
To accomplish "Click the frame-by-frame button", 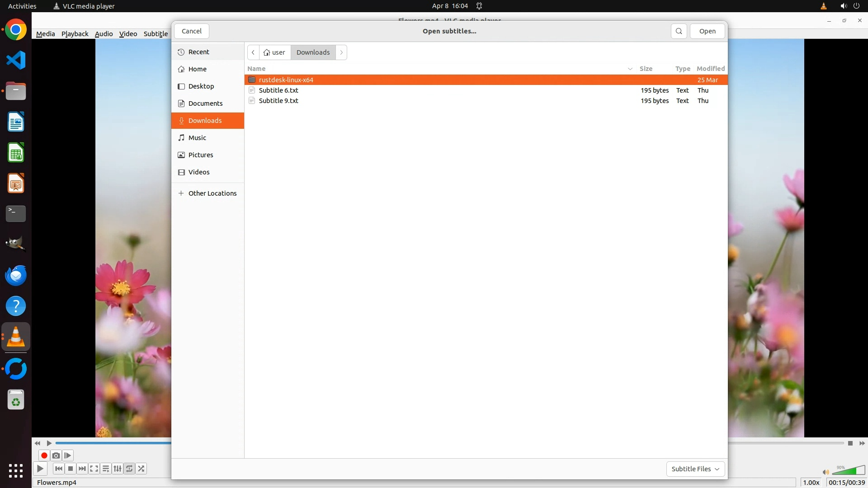I will pos(68,455).
